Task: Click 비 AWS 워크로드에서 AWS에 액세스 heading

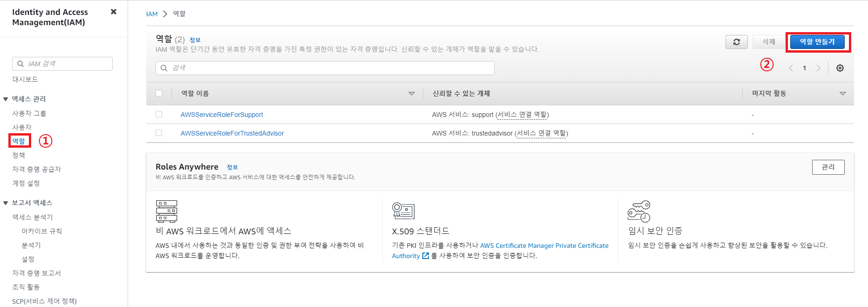Action: (224, 231)
